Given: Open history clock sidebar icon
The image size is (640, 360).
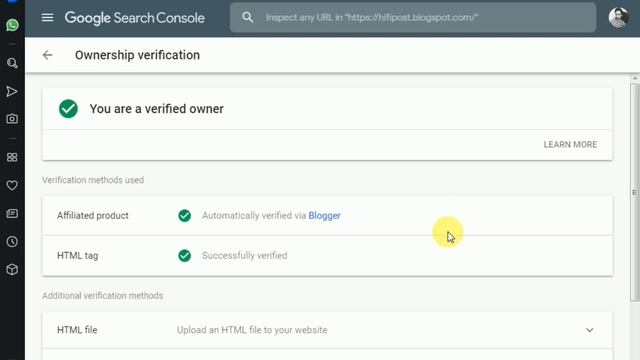Looking at the screenshot, I should pos(12,242).
